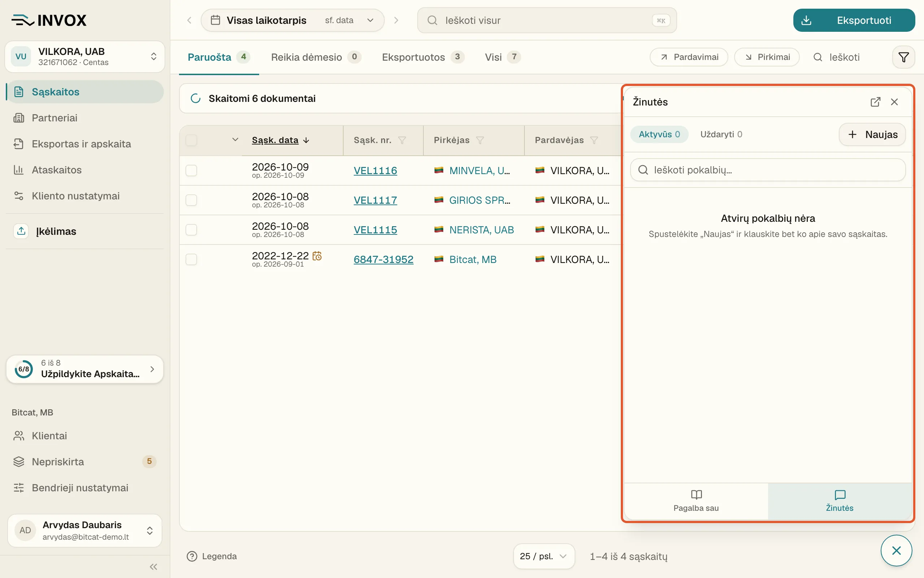
Task: Click the filter funnel icon button
Action: 903,57
